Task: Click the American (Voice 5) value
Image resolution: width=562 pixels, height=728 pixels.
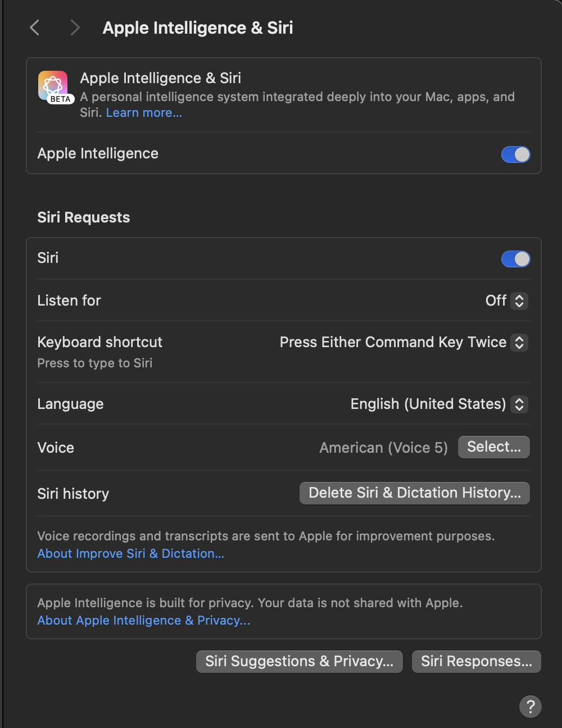Action: (x=383, y=448)
